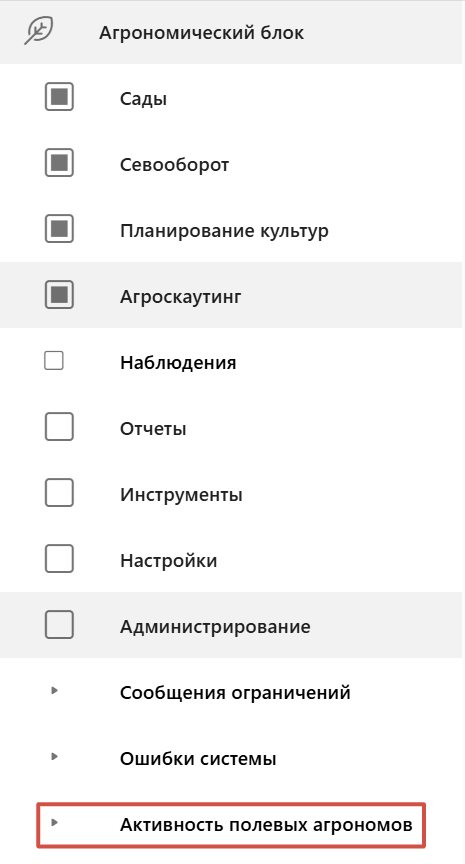The width and height of the screenshot is (465, 864).
Task: Enable the Инструменты checkbox
Action: 59,493
